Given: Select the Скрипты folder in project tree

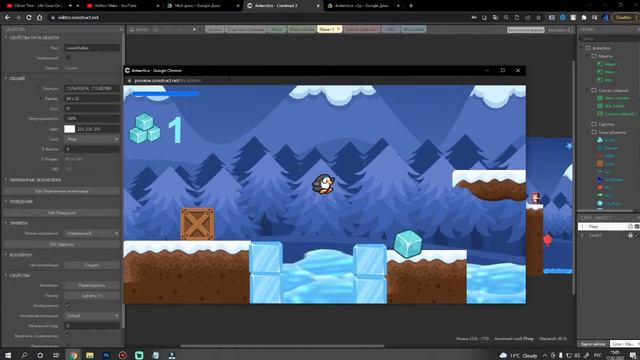Looking at the screenshot, I should [x=606, y=124].
